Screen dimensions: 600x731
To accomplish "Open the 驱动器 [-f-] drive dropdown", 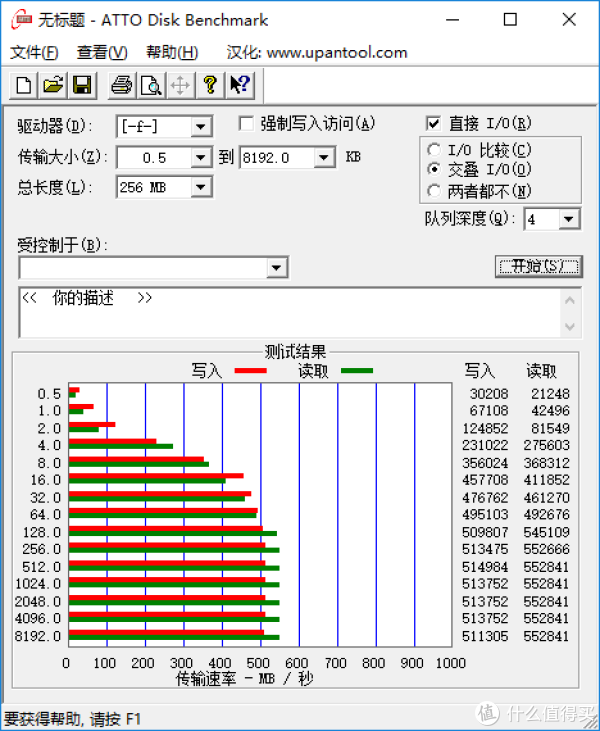I will 201,126.
